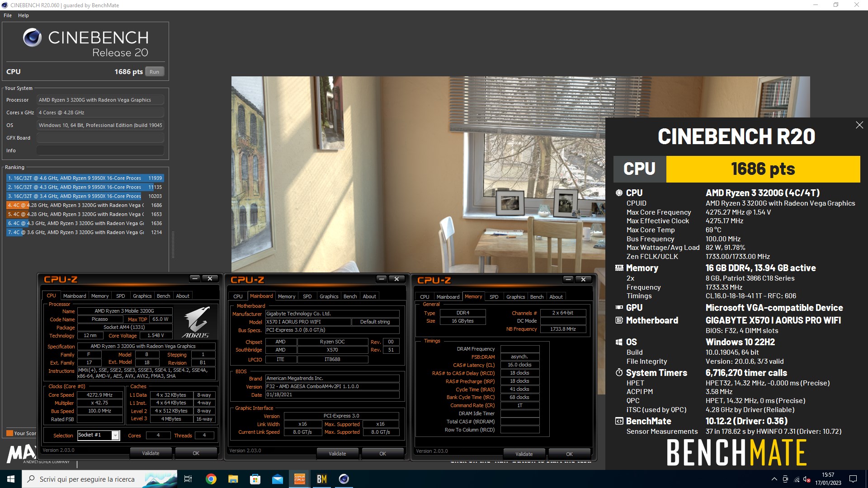Click the Motherboard icon in BenchMate panel
The height and width of the screenshot is (488, 868).
coord(619,320)
